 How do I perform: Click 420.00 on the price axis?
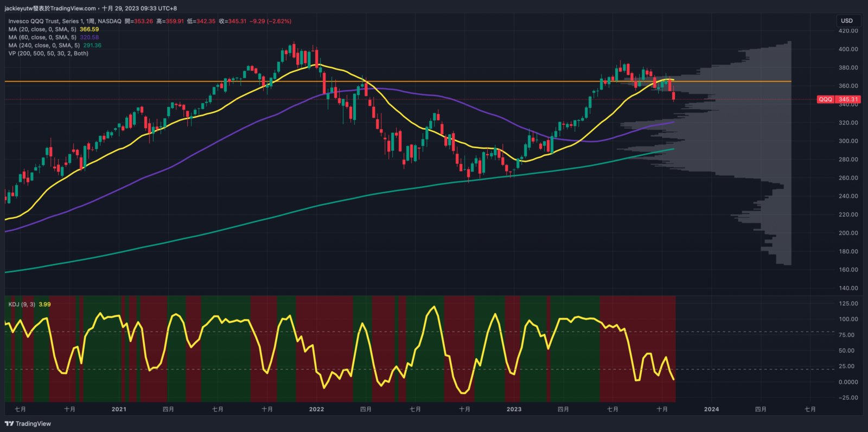848,31
